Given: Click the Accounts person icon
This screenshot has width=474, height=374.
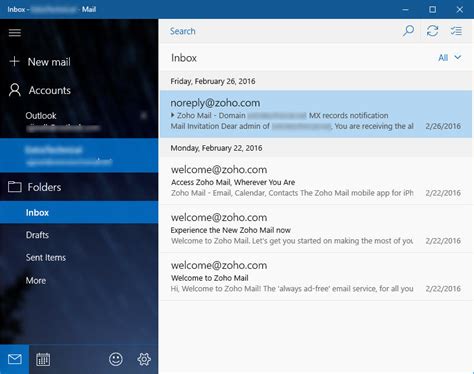Looking at the screenshot, I should click(x=15, y=90).
